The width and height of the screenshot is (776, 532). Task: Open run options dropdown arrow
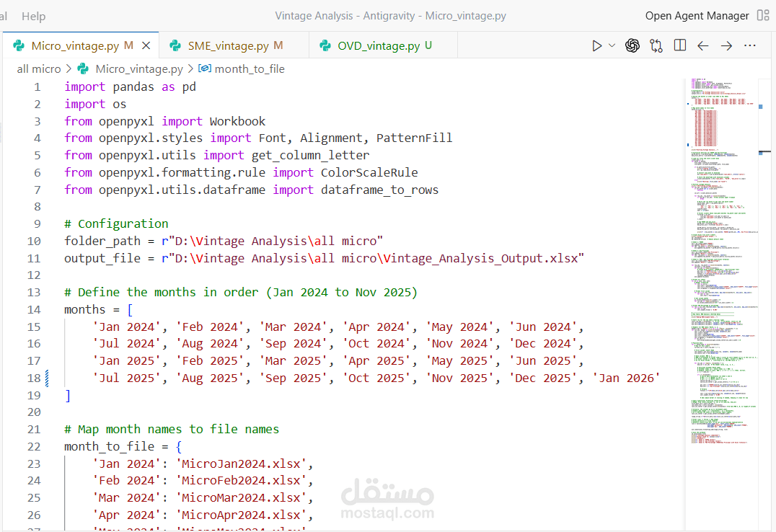click(612, 45)
